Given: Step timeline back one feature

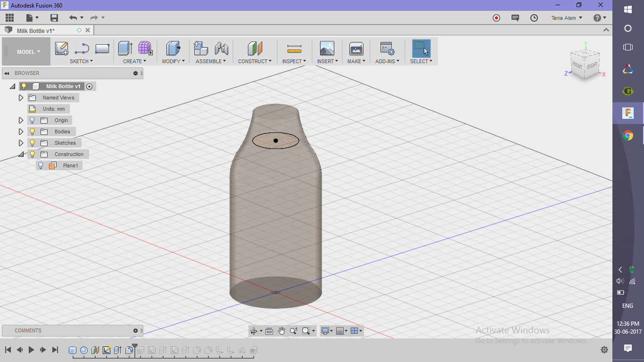Looking at the screenshot, I should coord(20,350).
